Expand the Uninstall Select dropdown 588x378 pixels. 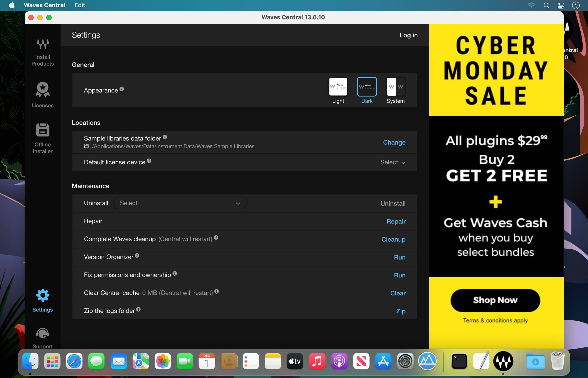tap(180, 203)
